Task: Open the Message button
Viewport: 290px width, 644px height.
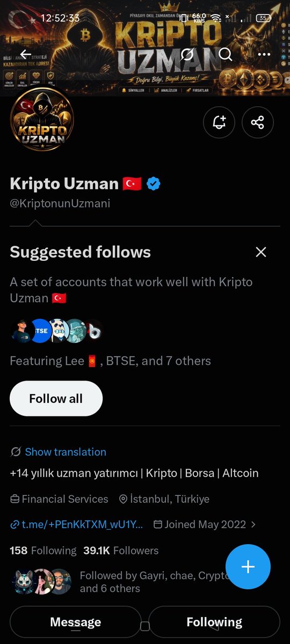Action: pyautogui.click(x=76, y=622)
